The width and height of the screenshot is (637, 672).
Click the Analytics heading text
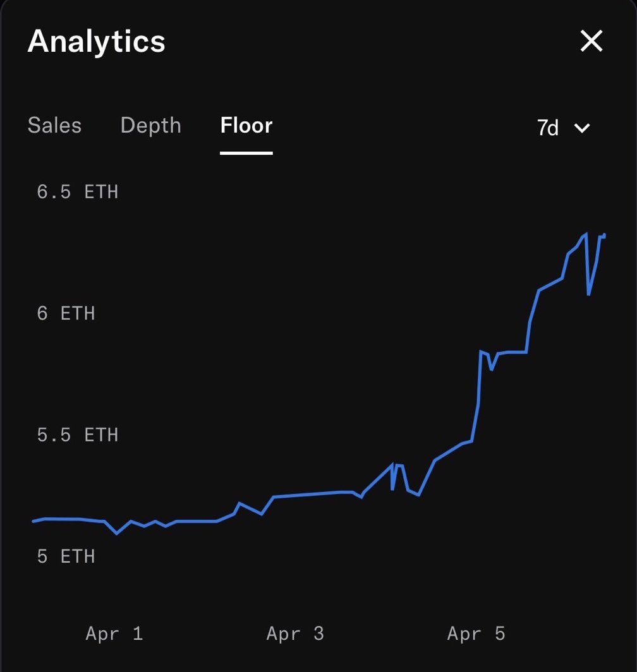tap(97, 42)
